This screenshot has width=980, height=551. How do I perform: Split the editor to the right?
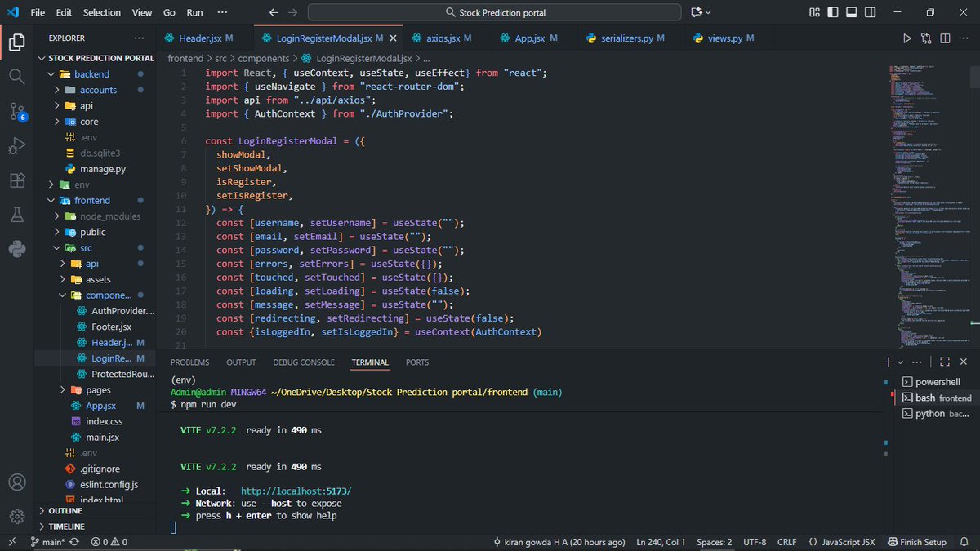(x=945, y=38)
